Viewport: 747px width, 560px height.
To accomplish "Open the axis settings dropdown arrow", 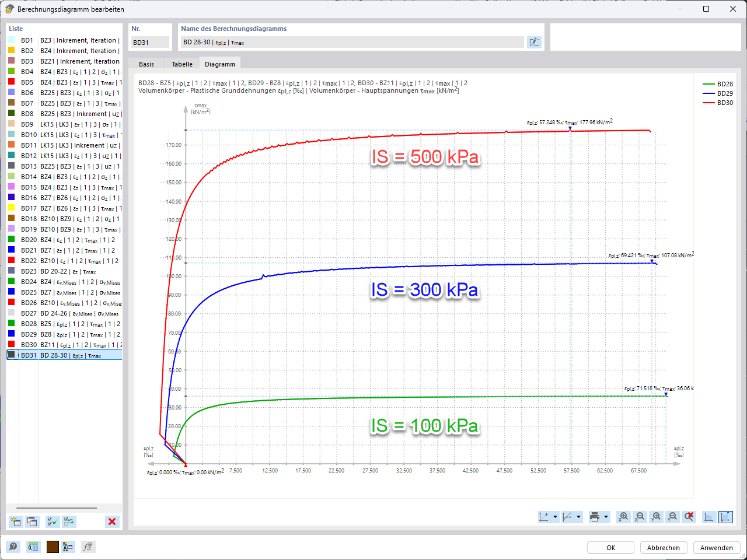I will [555, 517].
